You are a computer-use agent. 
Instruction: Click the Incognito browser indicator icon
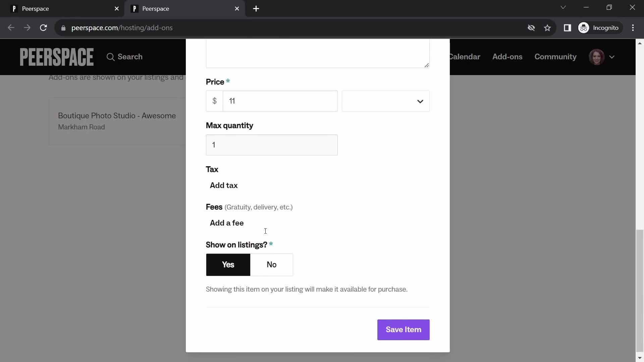(x=584, y=27)
